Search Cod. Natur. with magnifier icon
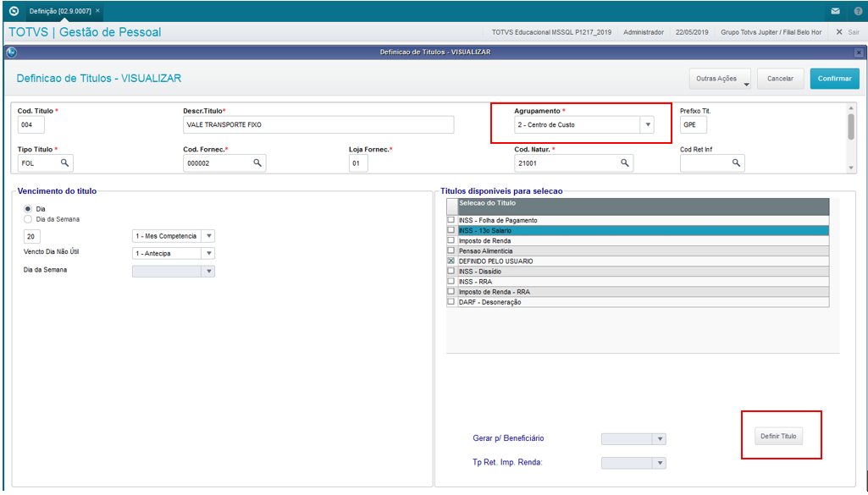 click(624, 162)
